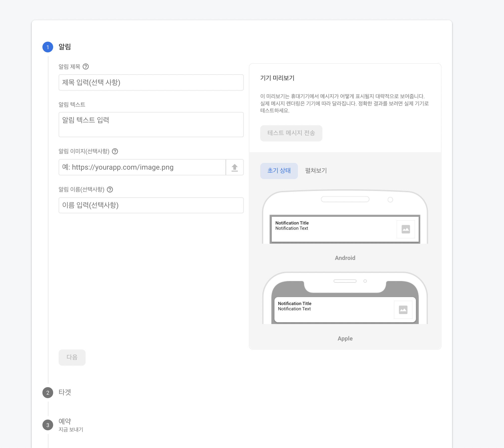Click help icon next to 알림 제목
Viewport: 504px width, 448px height.
pos(86,67)
